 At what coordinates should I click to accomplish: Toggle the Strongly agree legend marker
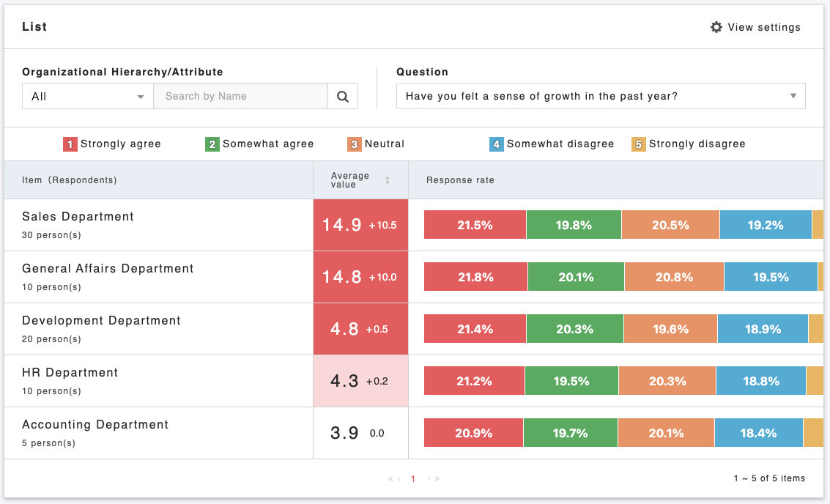70,144
